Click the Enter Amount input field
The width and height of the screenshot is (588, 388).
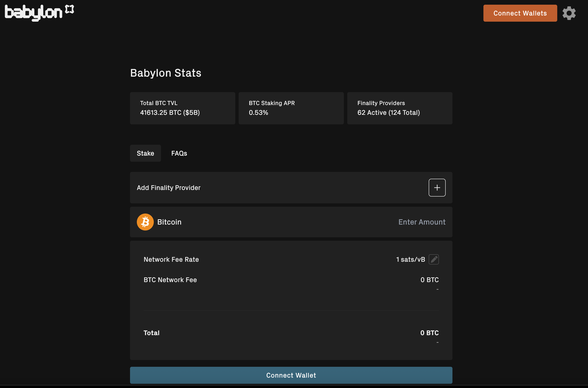coord(421,222)
